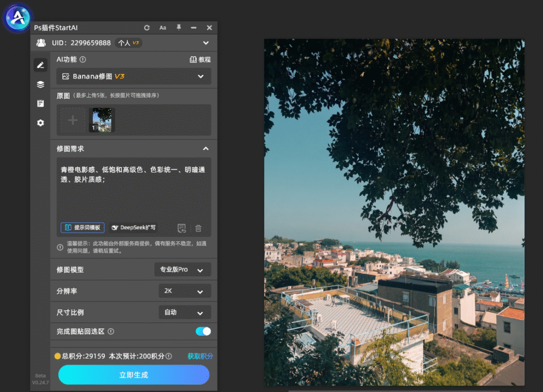Save the prompt with note icon
Viewport: 543px width, 392px height.
tap(181, 228)
